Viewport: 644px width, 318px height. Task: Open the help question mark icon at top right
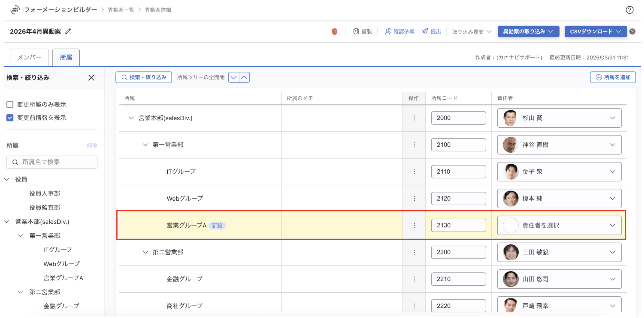point(629,10)
